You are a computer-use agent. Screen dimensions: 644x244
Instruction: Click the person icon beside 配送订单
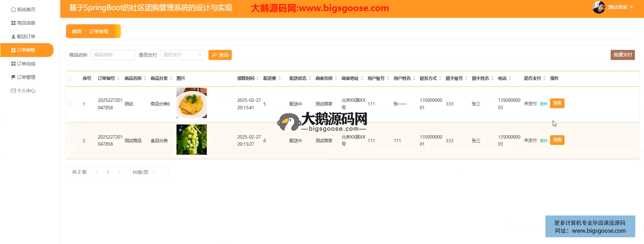13,37
